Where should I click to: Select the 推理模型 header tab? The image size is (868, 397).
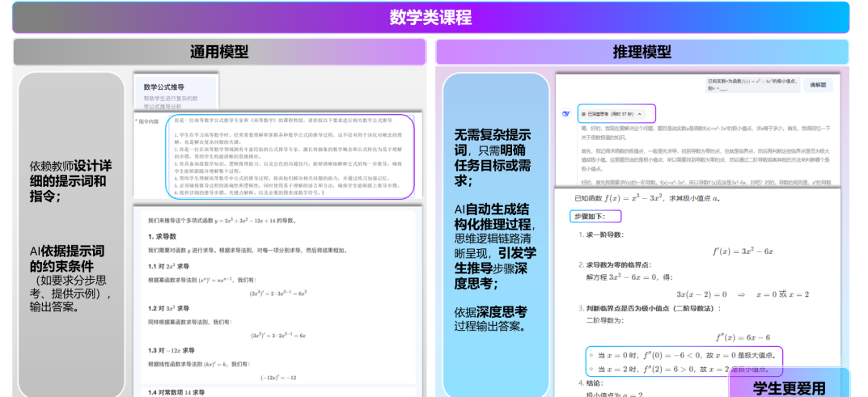641,52
